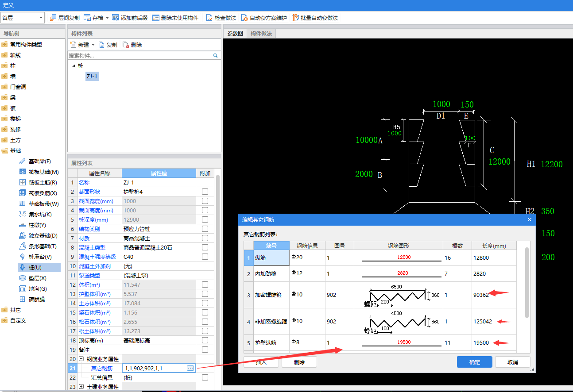Open the 存档 dropdown arrow
The height and width of the screenshot is (392, 573).
pos(108,18)
